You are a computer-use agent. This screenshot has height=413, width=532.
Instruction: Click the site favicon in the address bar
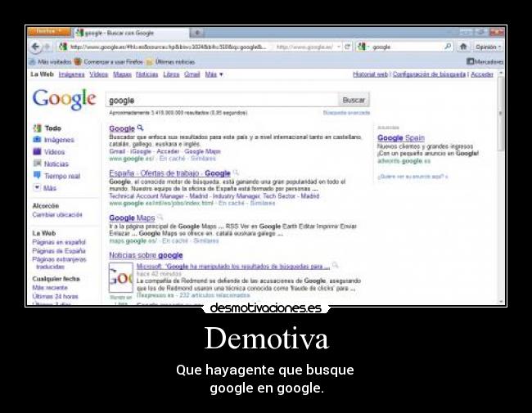click(x=63, y=47)
